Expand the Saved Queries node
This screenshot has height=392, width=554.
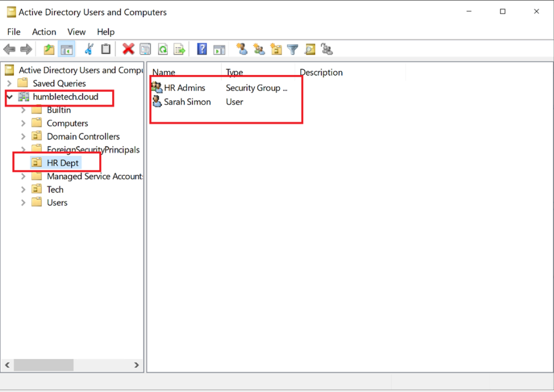[9, 83]
